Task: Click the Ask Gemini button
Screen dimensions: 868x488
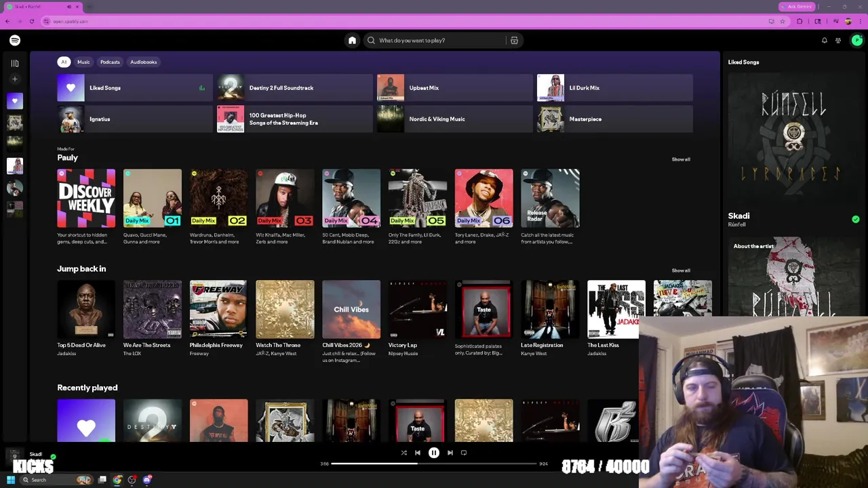Action: click(797, 7)
